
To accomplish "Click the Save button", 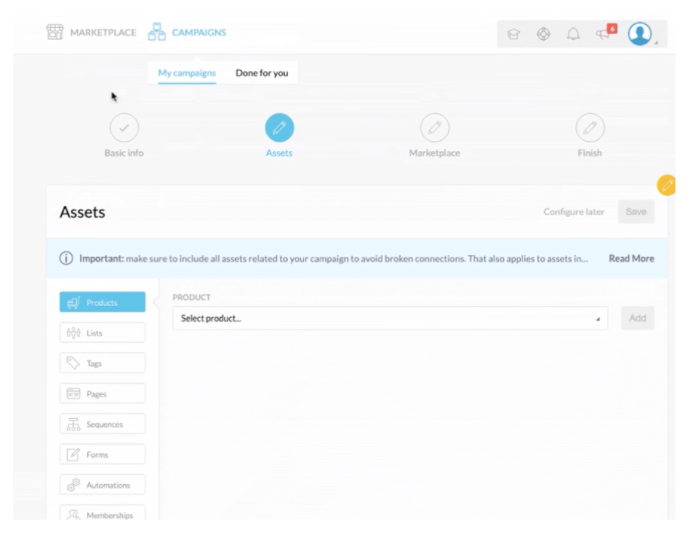I will (x=636, y=212).
